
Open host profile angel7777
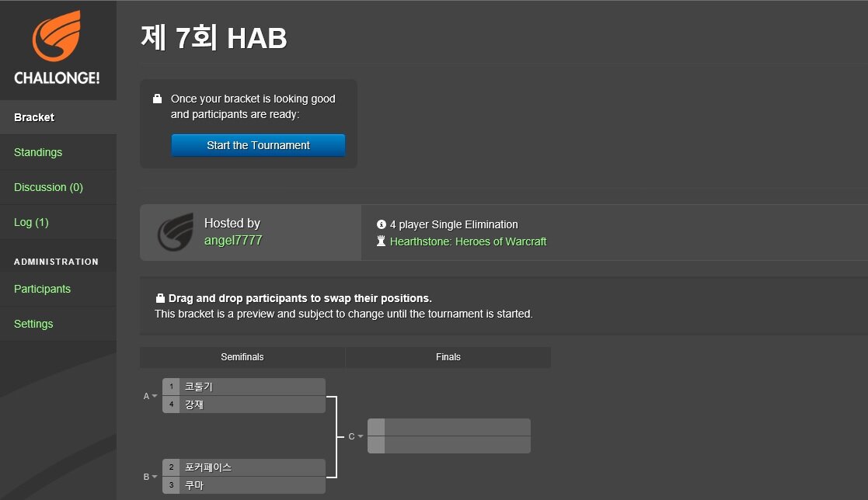point(233,240)
